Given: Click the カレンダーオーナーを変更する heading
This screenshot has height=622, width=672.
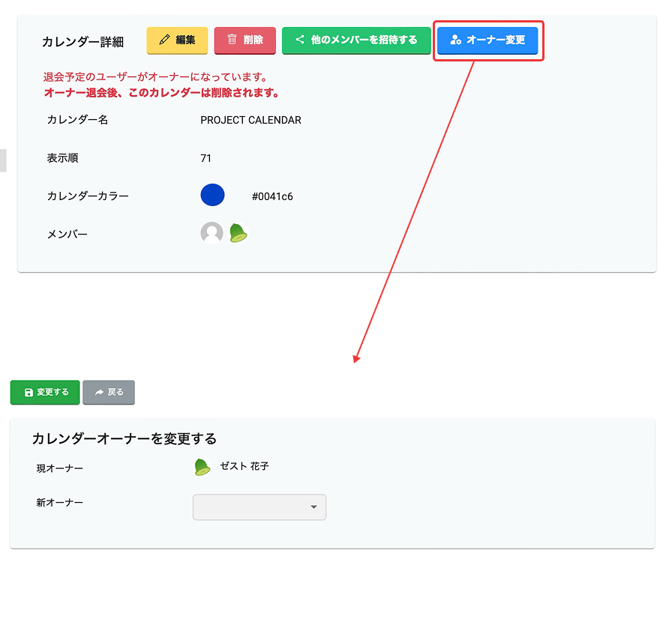Looking at the screenshot, I should tap(124, 439).
